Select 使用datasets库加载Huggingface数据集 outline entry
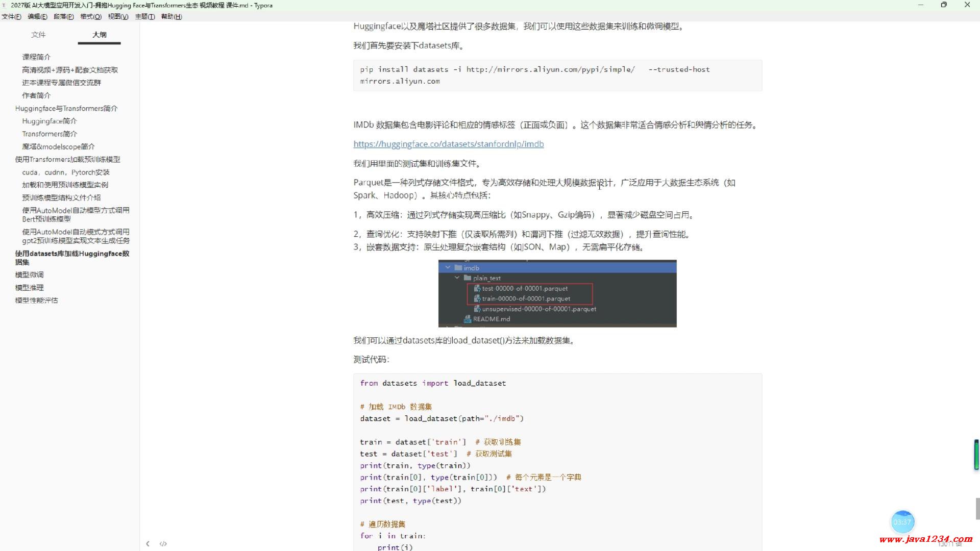Image resolution: width=980 pixels, height=551 pixels. click(71, 258)
